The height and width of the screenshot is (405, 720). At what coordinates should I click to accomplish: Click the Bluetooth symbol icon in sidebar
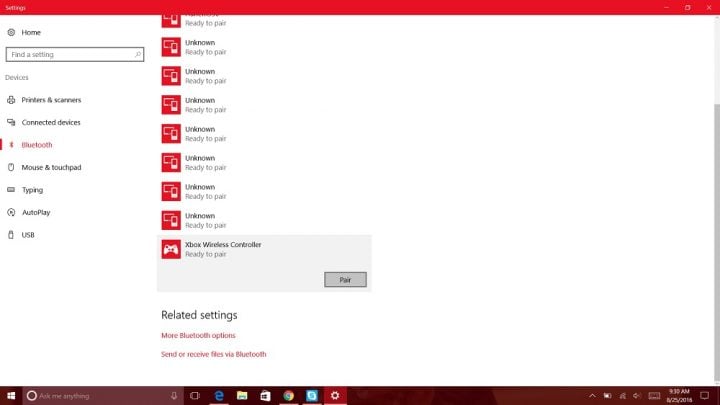point(11,145)
